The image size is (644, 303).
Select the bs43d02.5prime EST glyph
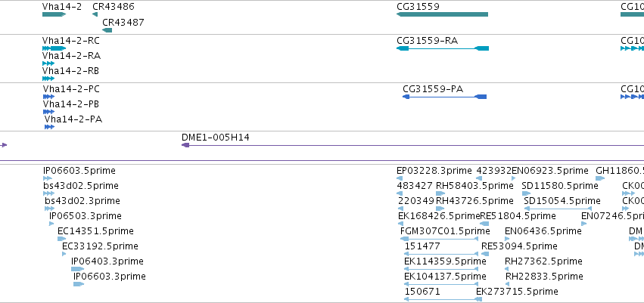[x=48, y=193]
